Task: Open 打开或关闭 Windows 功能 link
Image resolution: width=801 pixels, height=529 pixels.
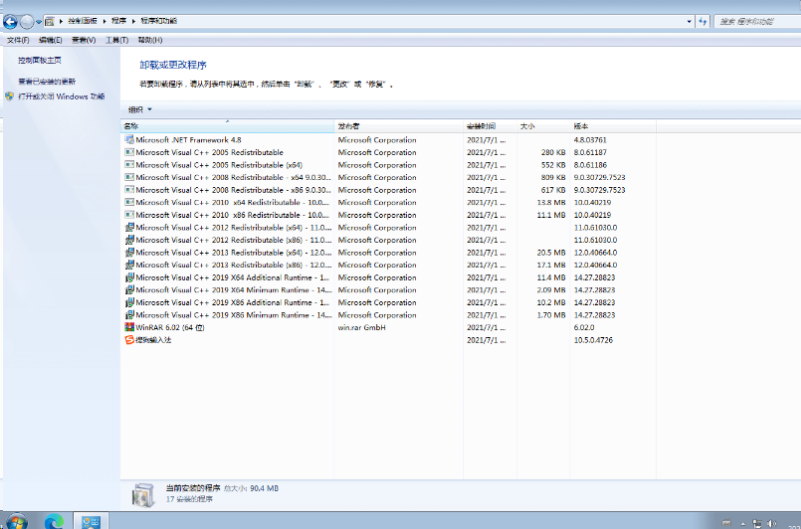Action: [61, 96]
